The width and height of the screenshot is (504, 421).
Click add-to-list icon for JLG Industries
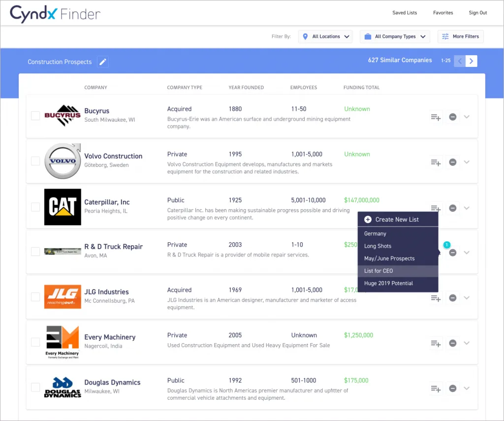coord(436,298)
